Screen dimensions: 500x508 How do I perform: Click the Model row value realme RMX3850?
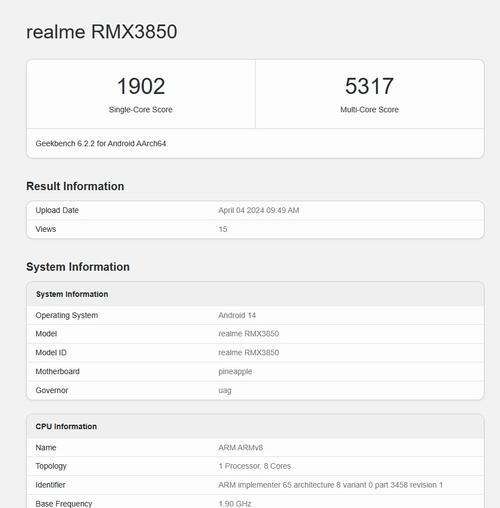coord(249,334)
